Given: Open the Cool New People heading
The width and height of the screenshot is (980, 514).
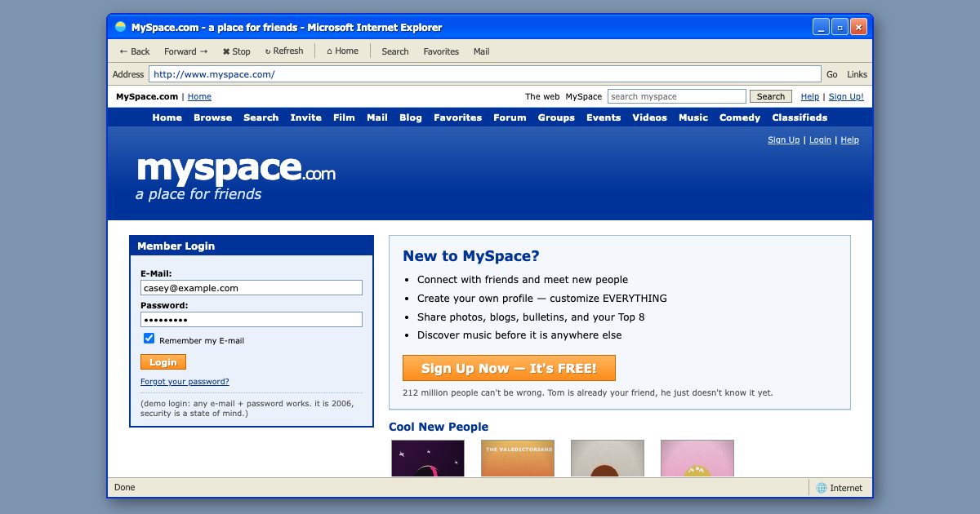Looking at the screenshot, I should click(439, 427).
